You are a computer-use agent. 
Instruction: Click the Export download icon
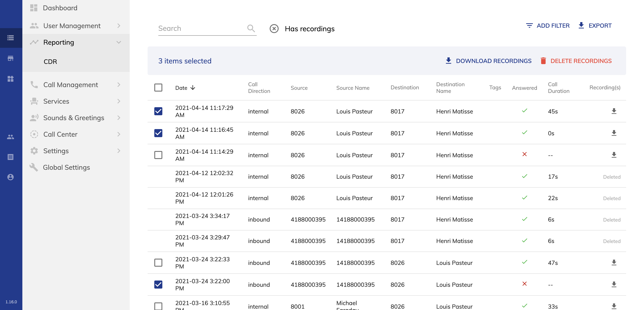coord(581,25)
